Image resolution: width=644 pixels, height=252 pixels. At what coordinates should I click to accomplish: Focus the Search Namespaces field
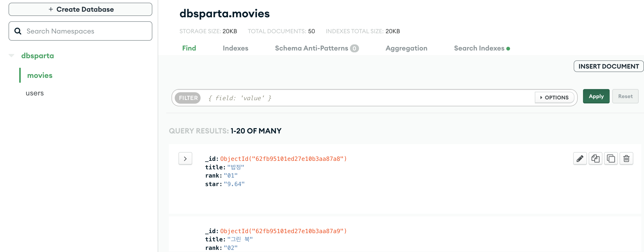tap(80, 31)
